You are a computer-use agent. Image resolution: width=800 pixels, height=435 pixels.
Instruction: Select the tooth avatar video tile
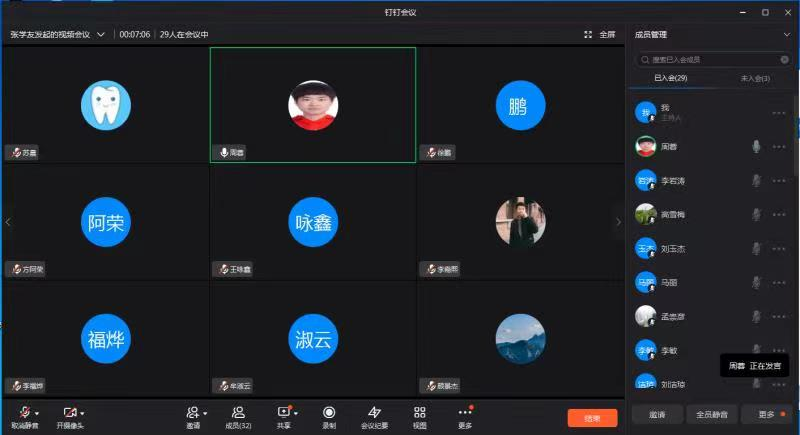(x=106, y=105)
